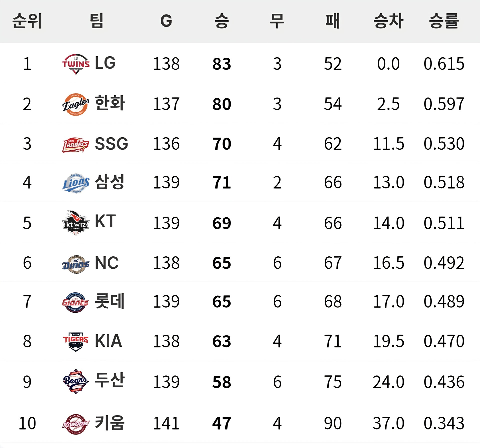This screenshot has width=480, height=448.
Task: Click SSG's winning percentage 0.530
Action: pyautogui.click(x=444, y=144)
